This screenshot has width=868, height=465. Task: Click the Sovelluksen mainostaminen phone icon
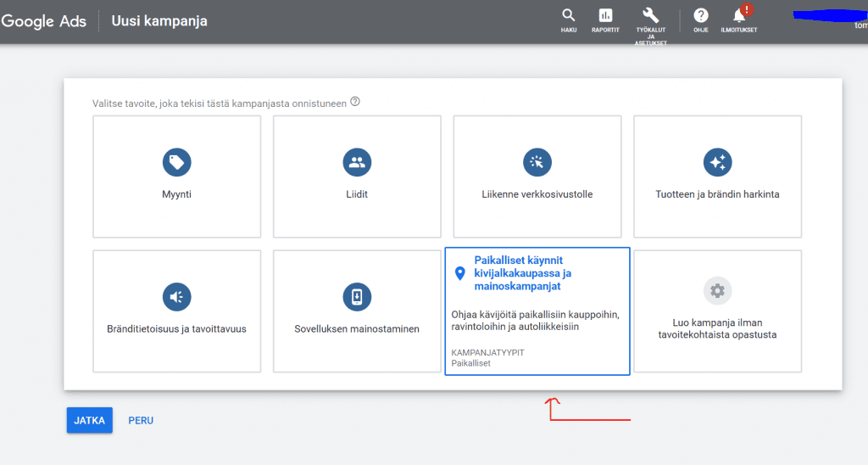point(357,296)
